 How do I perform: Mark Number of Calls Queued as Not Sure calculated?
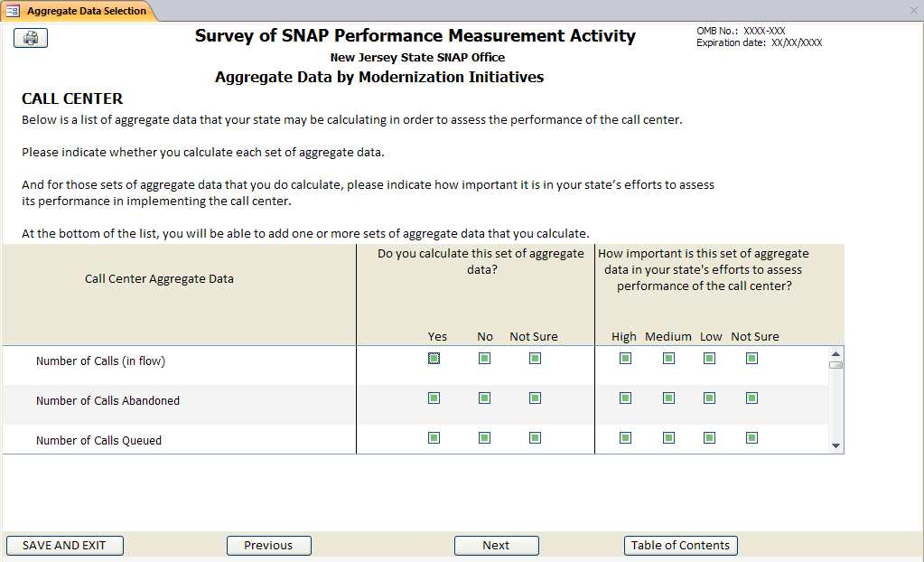[535, 438]
